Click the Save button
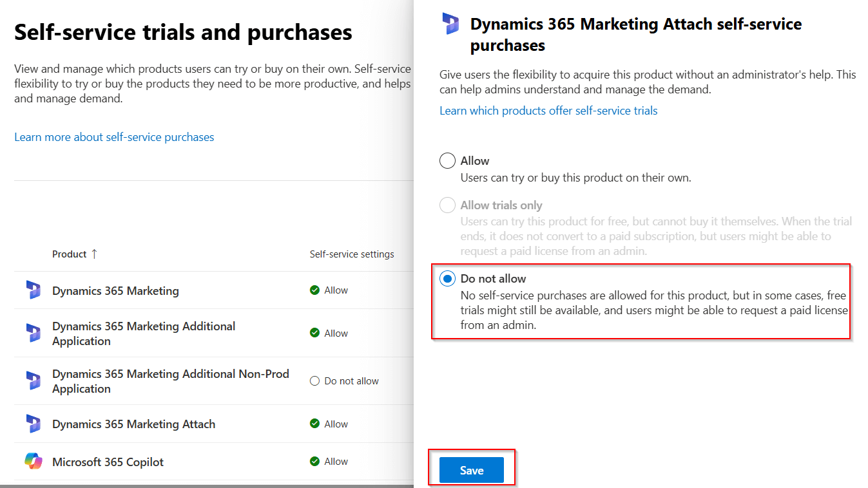This screenshot has width=868, height=488. [x=471, y=471]
